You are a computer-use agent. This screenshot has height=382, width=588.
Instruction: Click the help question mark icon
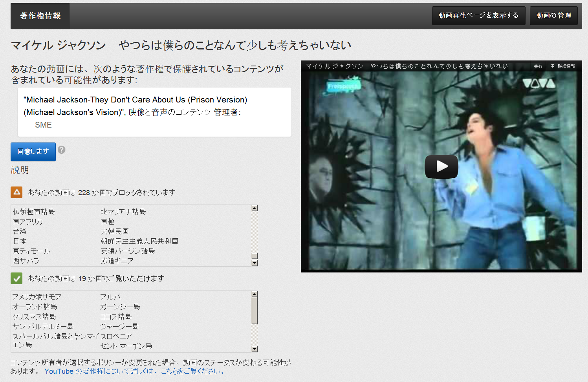tap(62, 150)
